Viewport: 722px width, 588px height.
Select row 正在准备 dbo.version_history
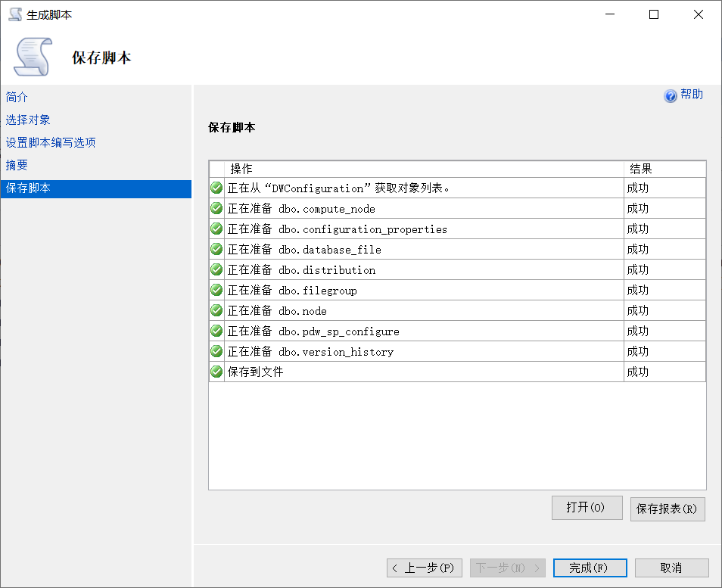tap(457, 351)
